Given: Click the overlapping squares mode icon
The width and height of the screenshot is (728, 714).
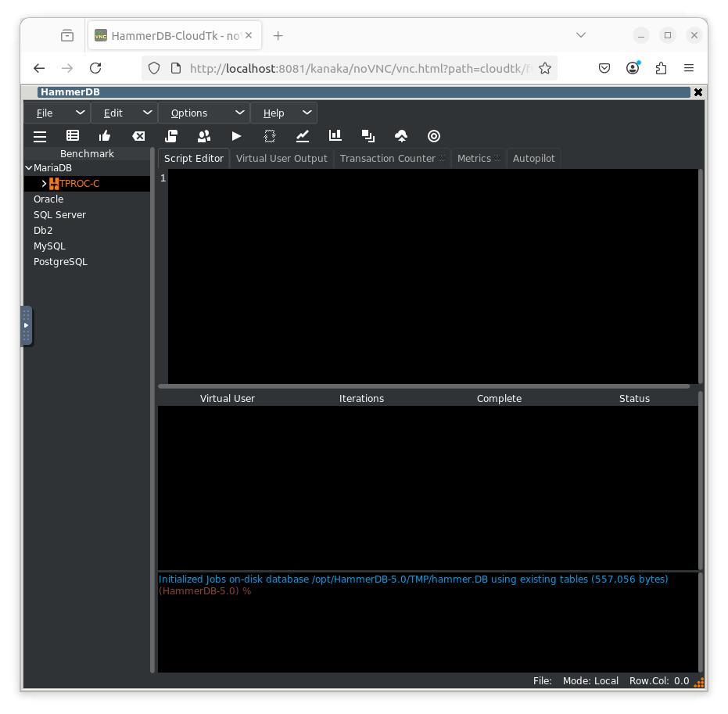Looking at the screenshot, I should pyautogui.click(x=368, y=136).
